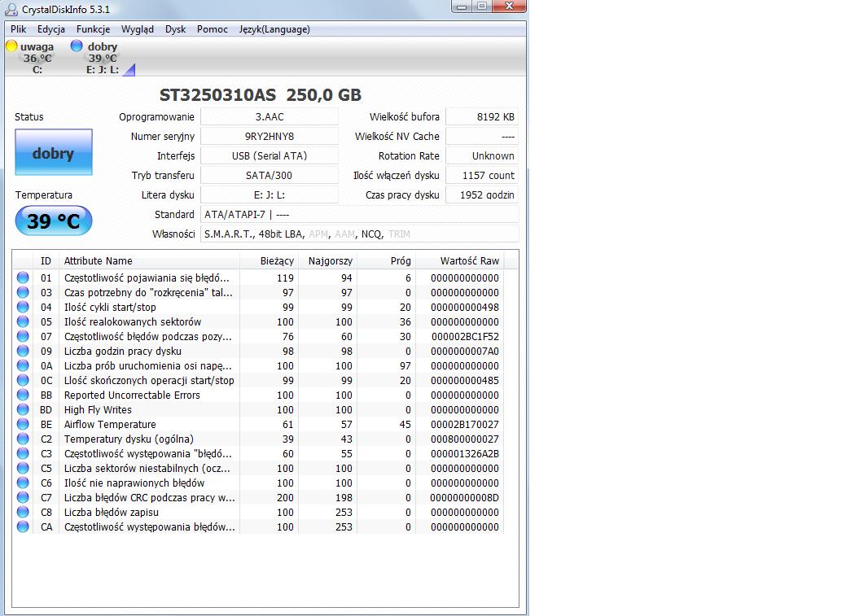Click the Najgorszy column header
The width and height of the screenshot is (846, 616).
point(327,261)
